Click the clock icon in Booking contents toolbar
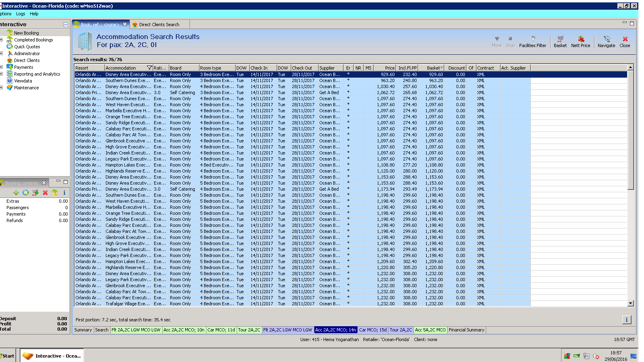 26,193
